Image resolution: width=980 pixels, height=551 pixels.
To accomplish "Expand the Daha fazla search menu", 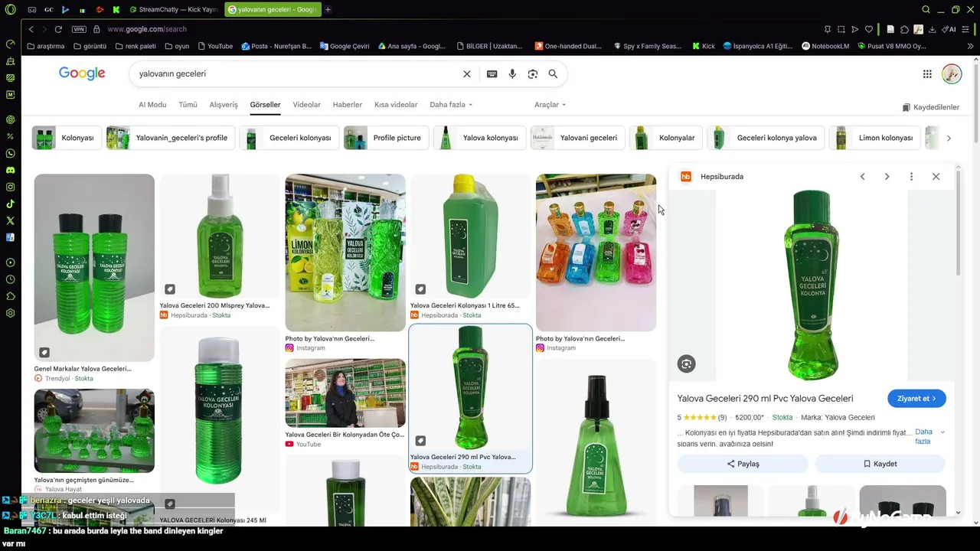I will tap(451, 105).
